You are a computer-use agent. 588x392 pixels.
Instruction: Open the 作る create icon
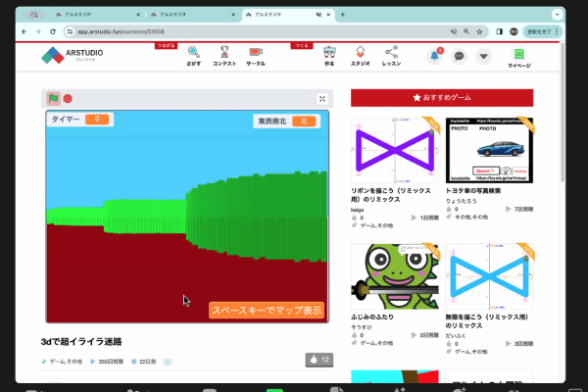coord(329,56)
